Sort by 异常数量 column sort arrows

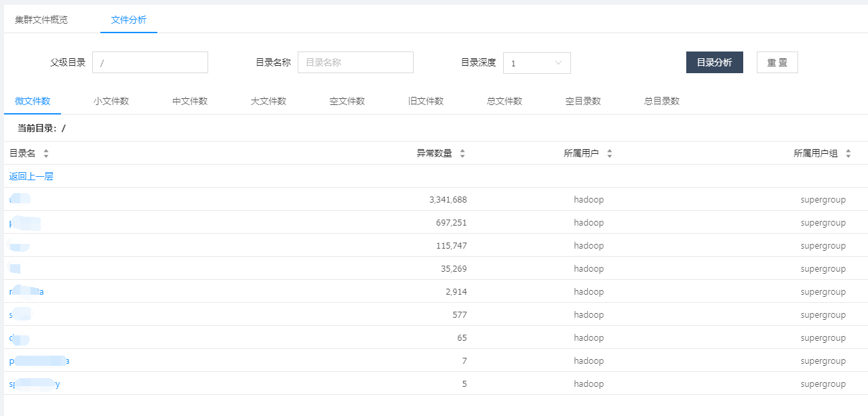(x=462, y=153)
